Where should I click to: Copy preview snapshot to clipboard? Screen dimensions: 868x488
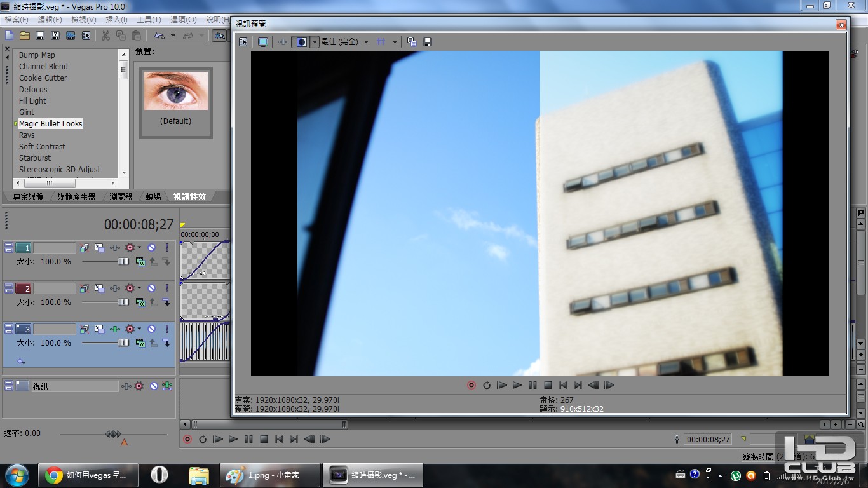[412, 42]
